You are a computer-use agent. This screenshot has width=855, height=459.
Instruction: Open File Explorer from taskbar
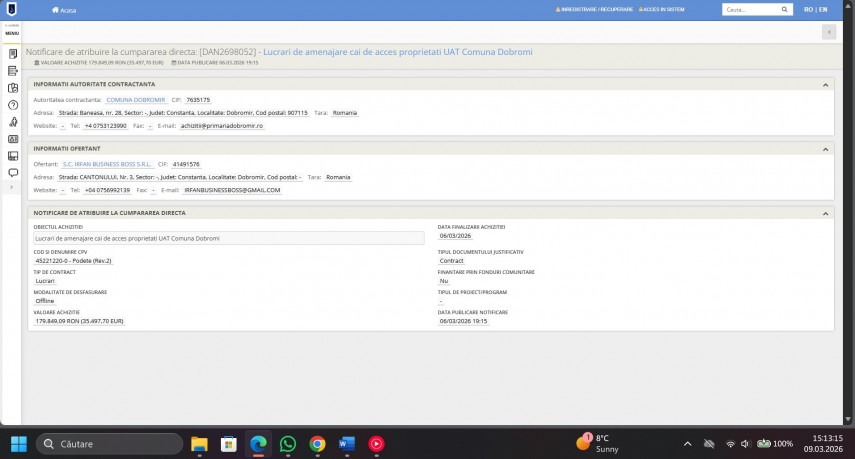point(199,443)
